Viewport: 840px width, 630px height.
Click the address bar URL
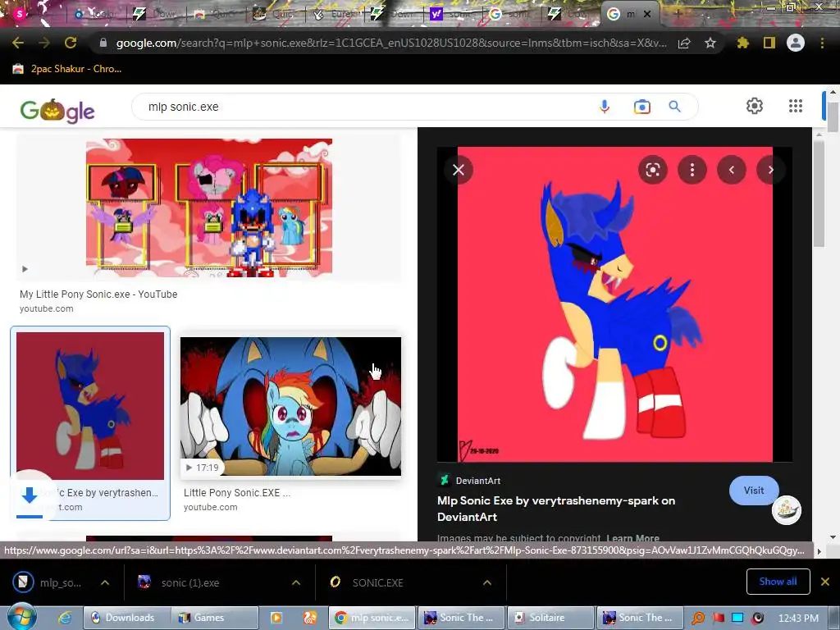[x=391, y=43]
